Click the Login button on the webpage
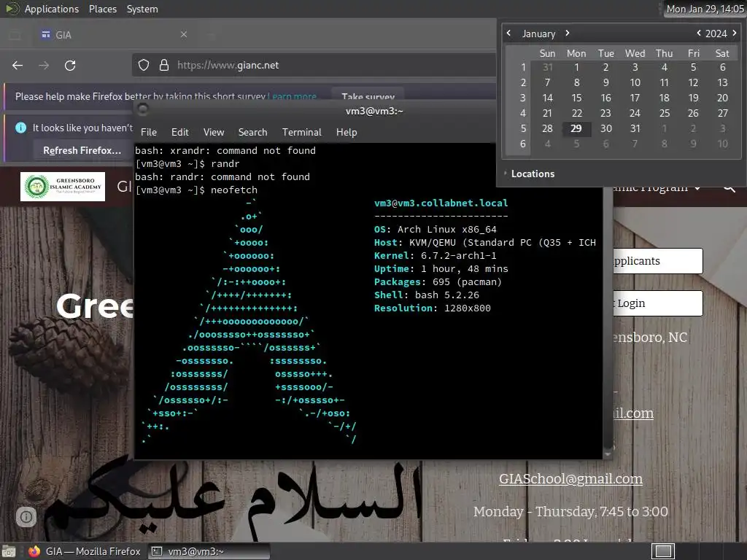 (657, 303)
